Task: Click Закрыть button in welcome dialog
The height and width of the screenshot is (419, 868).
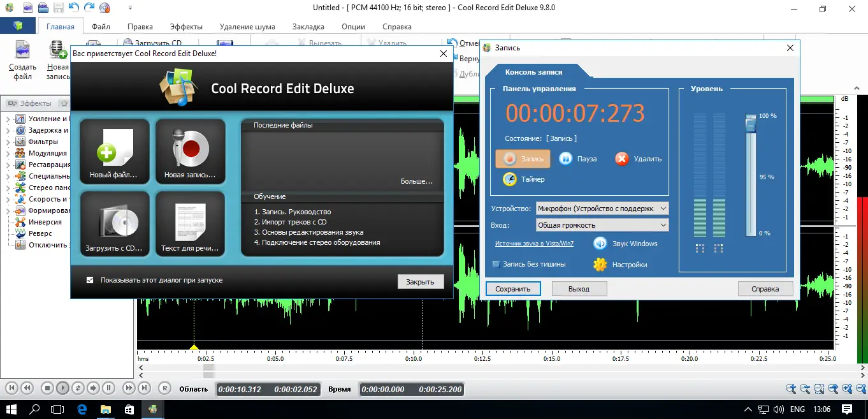Action: pos(421,281)
